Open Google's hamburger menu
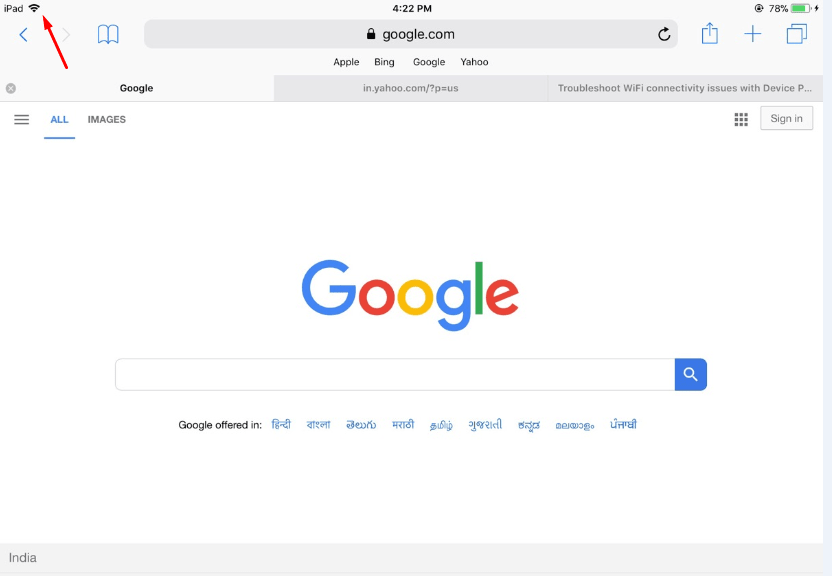The height and width of the screenshot is (576, 832). (22, 119)
